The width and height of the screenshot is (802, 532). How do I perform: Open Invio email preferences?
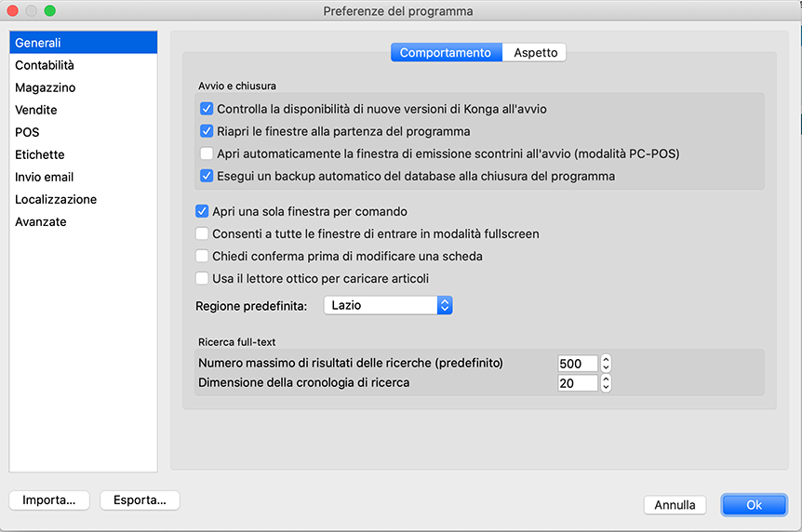coord(45,177)
